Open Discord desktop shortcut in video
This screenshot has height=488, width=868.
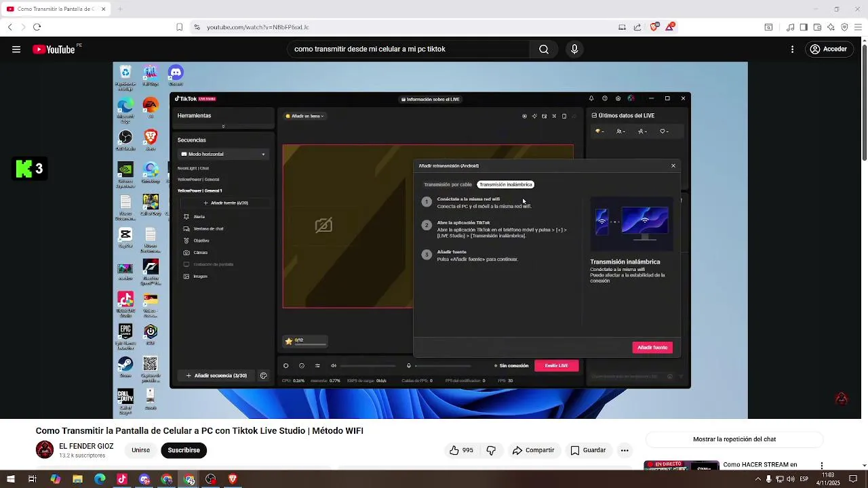(x=176, y=75)
